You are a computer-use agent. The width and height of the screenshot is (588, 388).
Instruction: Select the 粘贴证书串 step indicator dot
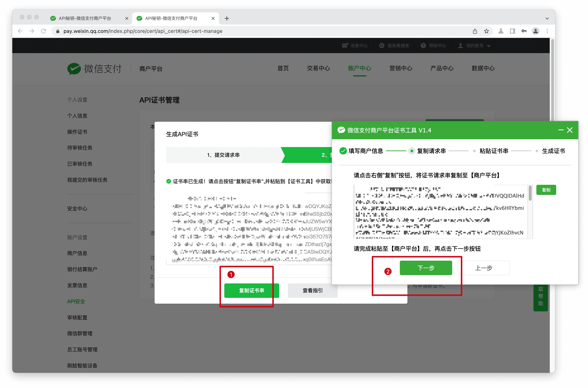pos(474,151)
